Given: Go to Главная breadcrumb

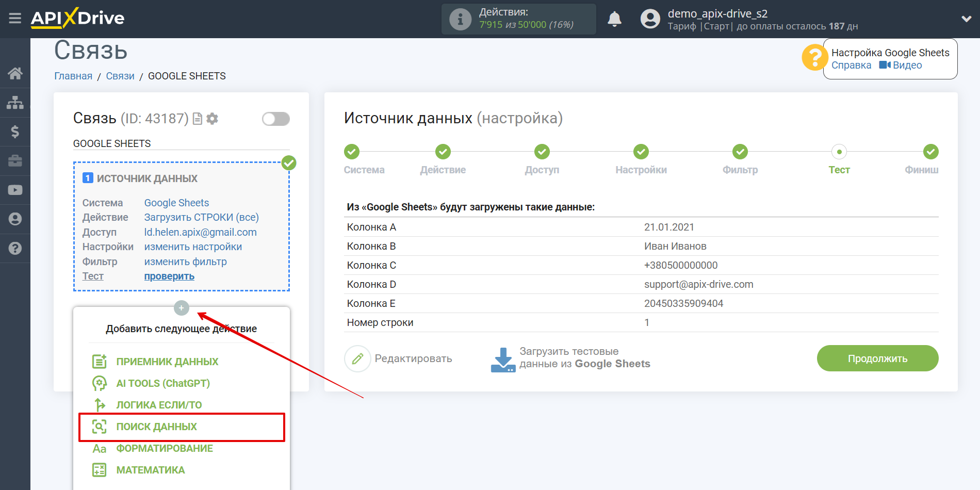Looking at the screenshot, I should pos(73,76).
